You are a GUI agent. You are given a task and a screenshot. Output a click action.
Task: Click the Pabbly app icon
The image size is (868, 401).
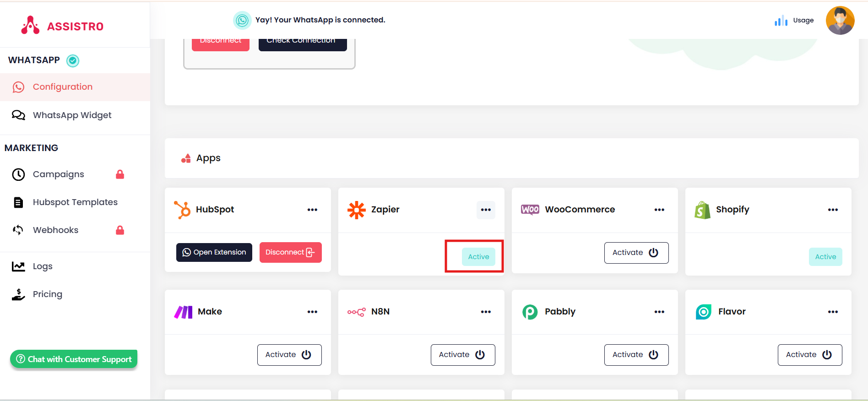(530, 312)
